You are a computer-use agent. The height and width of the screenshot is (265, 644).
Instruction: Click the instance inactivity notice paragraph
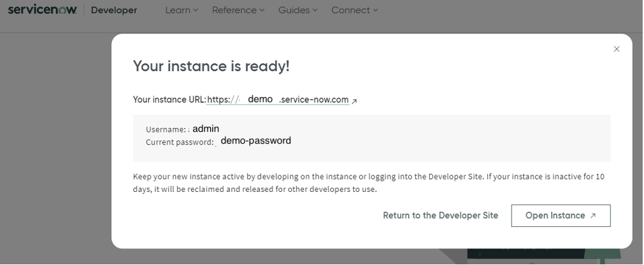[369, 183]
